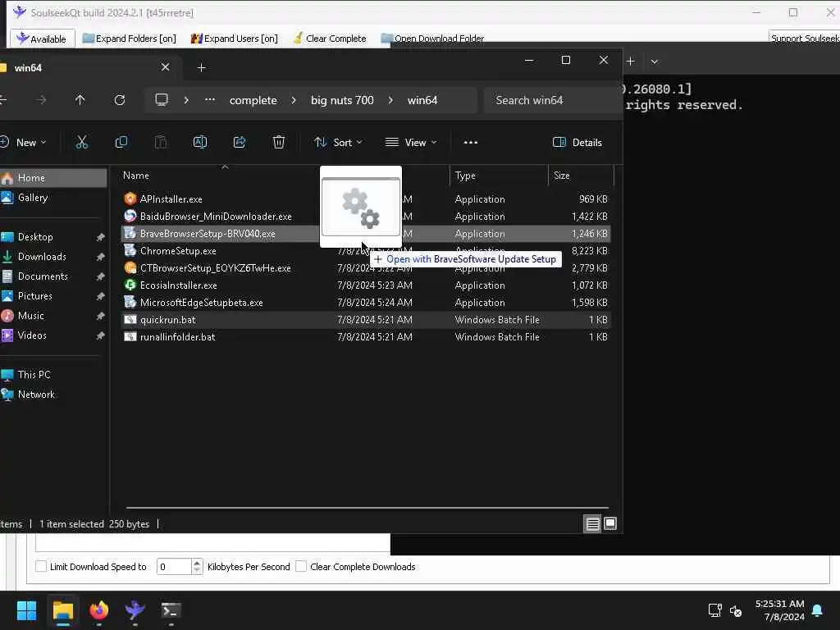Click the APInstaller.exe file icon

pos(130,199)
